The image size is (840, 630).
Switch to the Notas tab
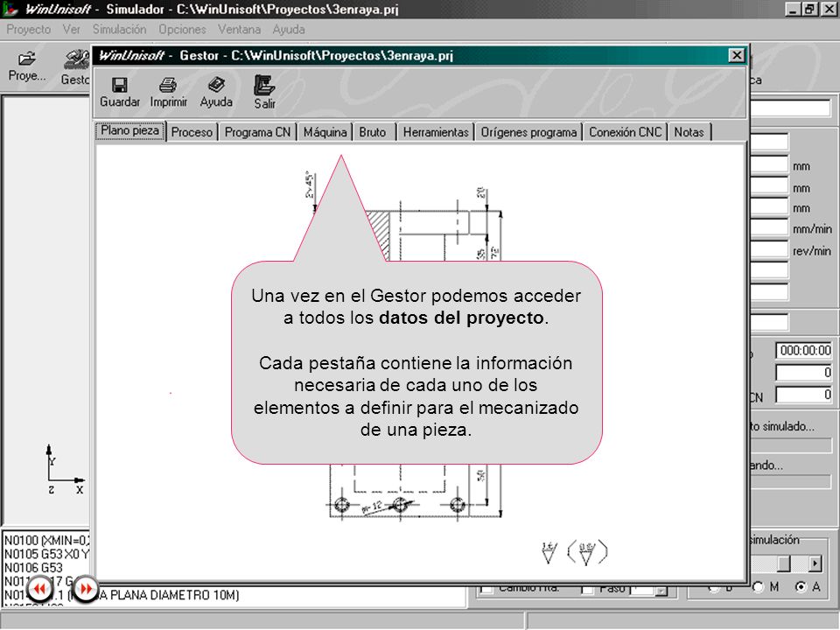click(689, 132)
